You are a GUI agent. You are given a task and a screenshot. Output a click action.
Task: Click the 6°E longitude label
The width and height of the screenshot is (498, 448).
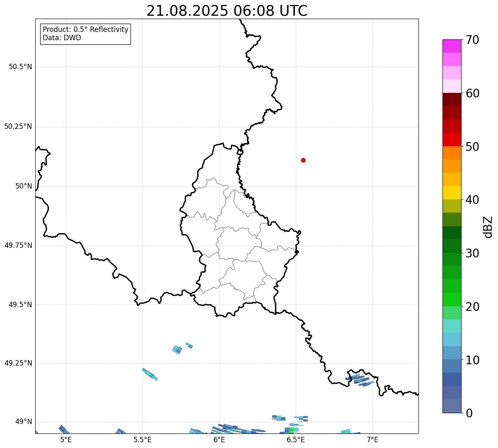point(219,439)
